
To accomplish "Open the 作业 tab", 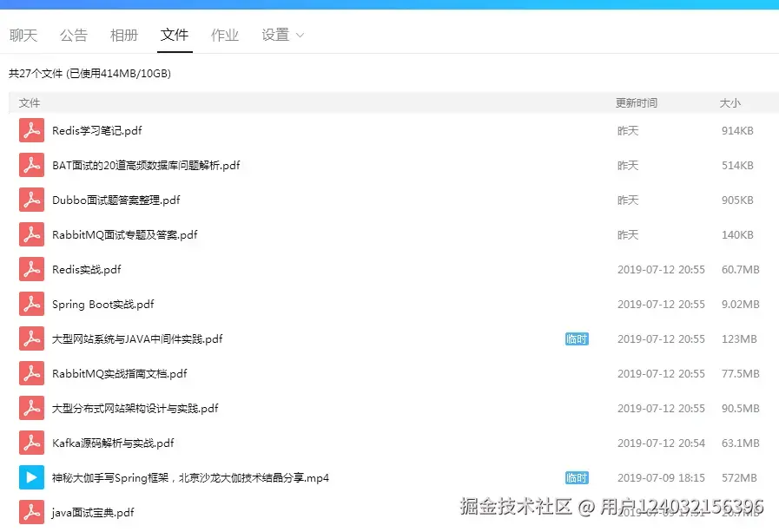I will (225, 36).
